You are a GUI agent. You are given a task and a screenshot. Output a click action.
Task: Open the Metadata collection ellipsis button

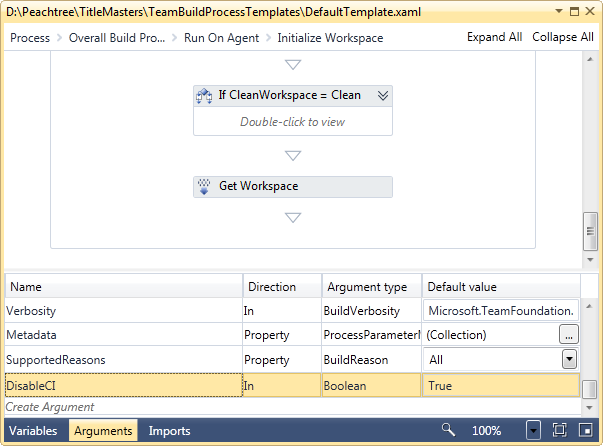point(569,334)
